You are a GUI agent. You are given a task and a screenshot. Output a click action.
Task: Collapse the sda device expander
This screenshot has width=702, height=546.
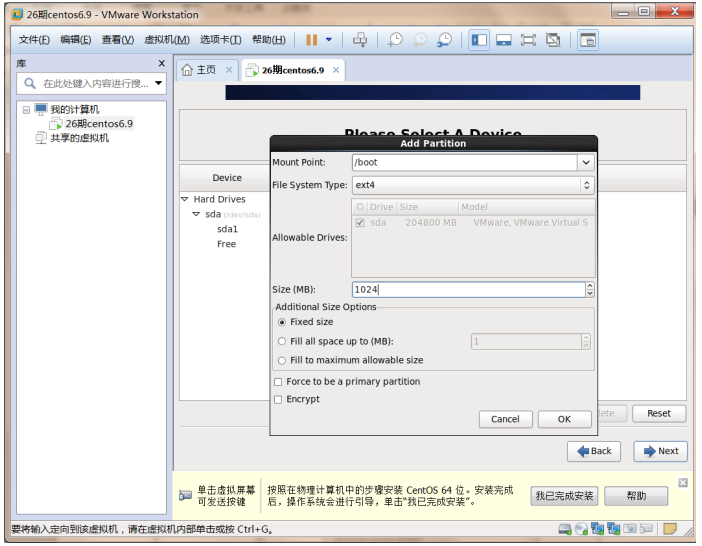(196, 214)
